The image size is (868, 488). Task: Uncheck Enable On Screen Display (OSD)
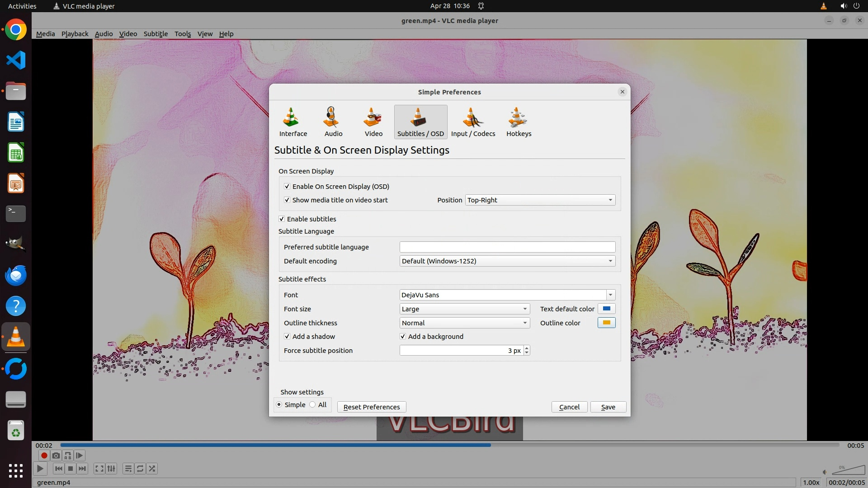(x=287, y=186)
